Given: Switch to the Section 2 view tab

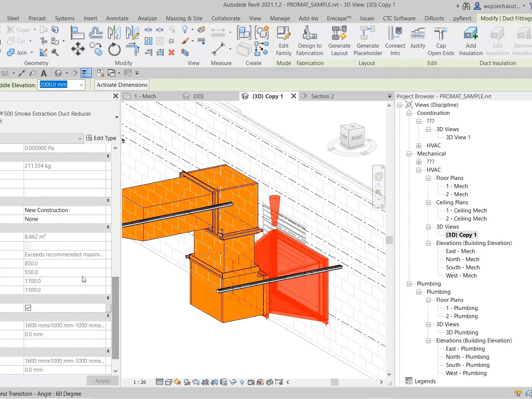Looking at the screenshot, I should coord(323,96).
